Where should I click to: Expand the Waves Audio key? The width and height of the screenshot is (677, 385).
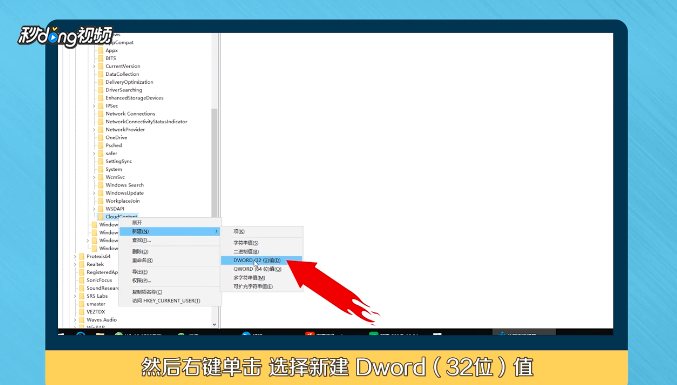click(75, 320)
